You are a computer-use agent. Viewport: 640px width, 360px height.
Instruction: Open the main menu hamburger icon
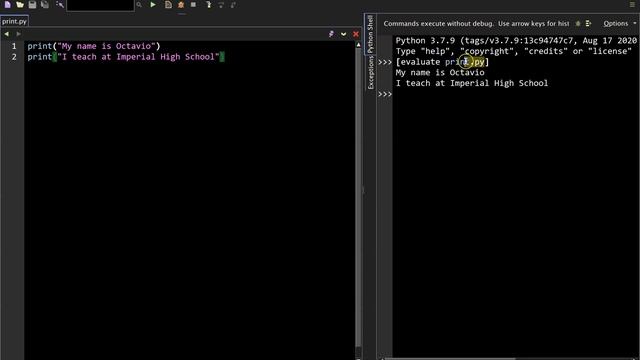[x=632, y=4]
